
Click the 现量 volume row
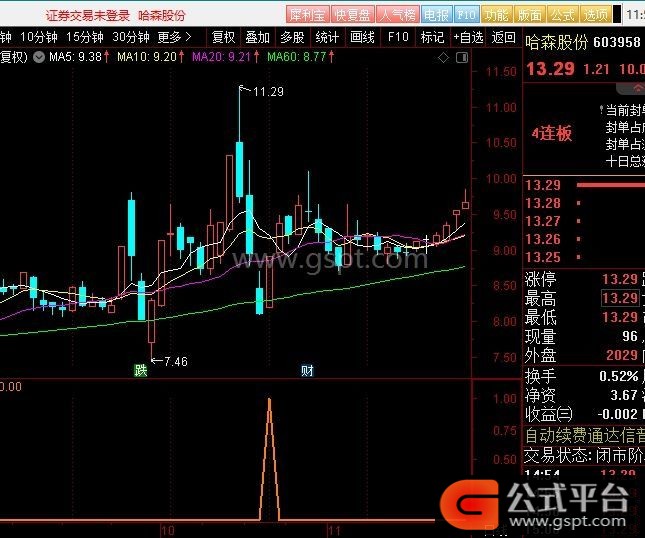click(x=584, y=336)
